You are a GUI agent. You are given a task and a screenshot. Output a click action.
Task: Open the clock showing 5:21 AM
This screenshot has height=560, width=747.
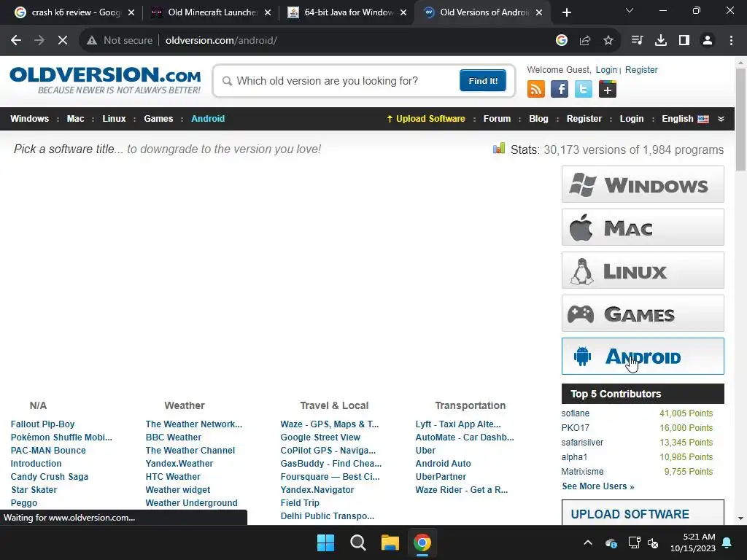coord(693,542)
